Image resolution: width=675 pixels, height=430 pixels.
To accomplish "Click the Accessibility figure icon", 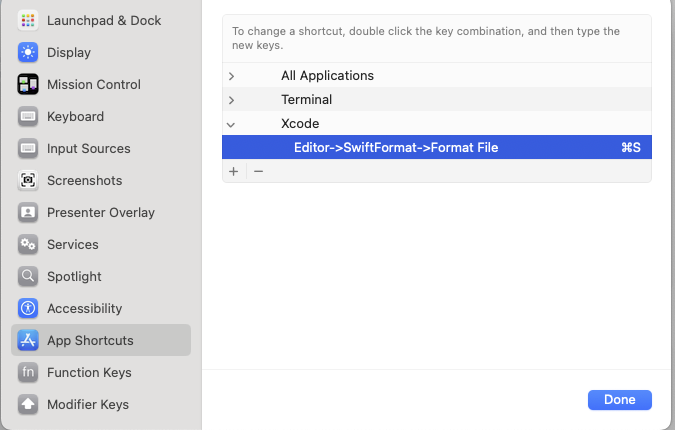I will (28, 308).
